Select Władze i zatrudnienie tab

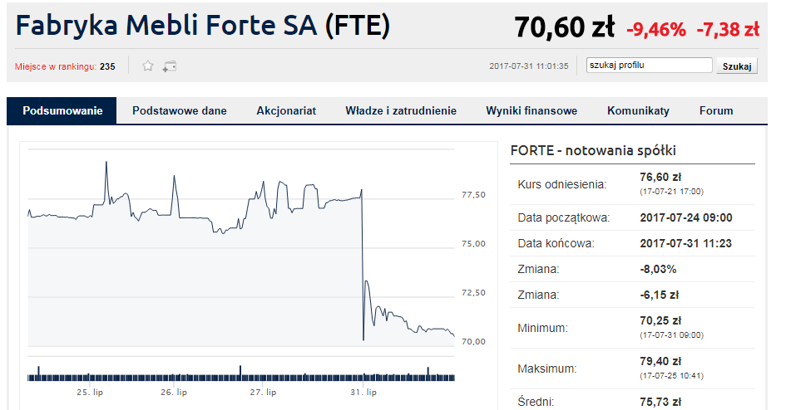401,111
